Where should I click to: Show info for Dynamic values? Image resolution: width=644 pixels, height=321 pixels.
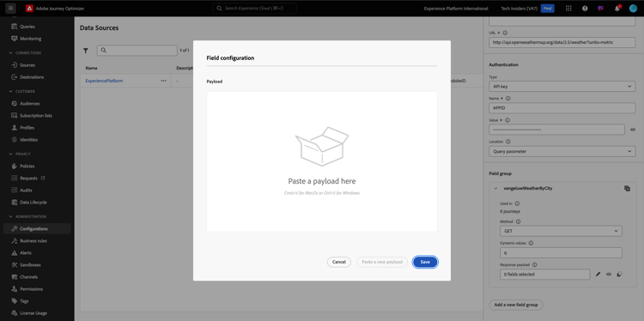pos(531,243)
